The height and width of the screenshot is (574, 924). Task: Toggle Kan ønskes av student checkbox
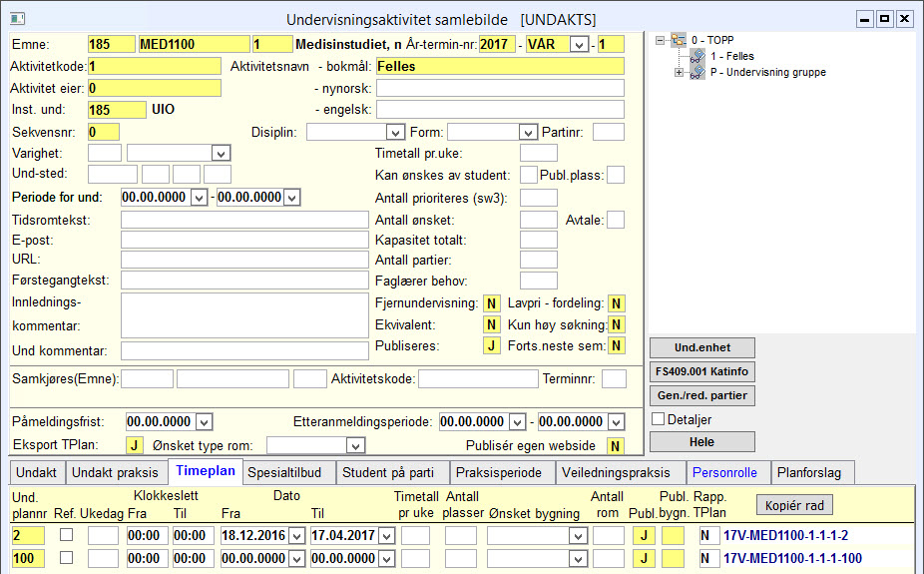tap(529, 175)
